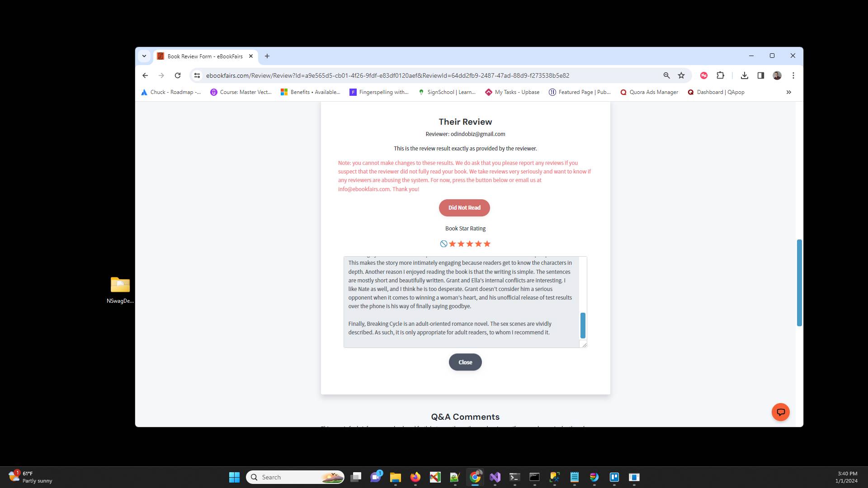Open the tab search chevron

click(144, 56)
